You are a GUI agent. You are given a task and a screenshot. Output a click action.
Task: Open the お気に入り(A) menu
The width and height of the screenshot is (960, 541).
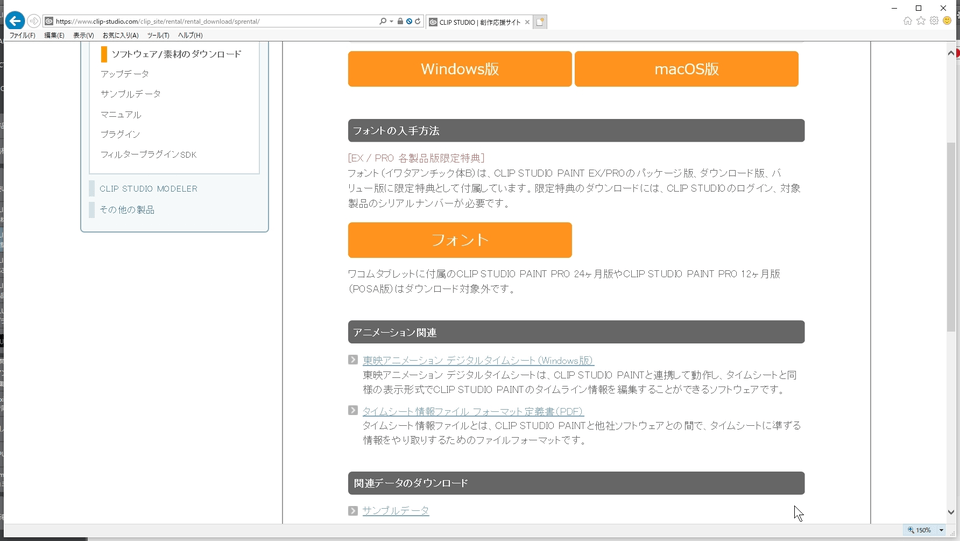click(120, 35)
